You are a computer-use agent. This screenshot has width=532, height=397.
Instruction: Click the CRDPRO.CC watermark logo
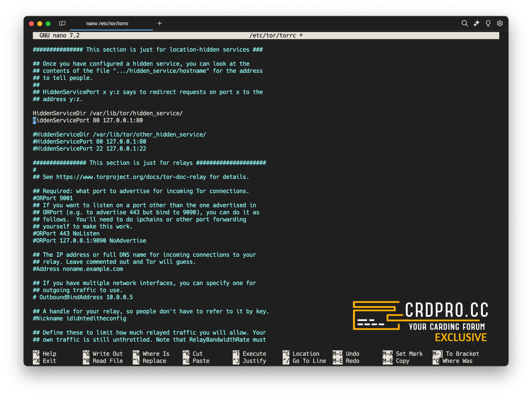tap(420, 321)
